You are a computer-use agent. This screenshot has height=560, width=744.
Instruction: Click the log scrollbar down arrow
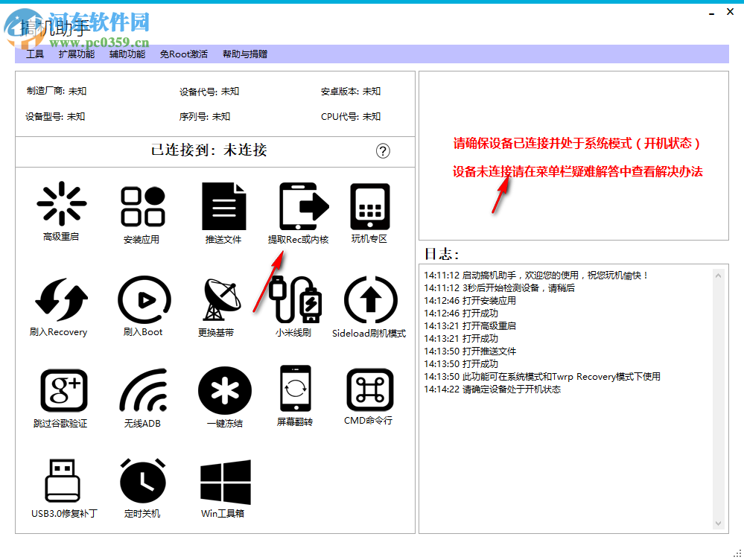pos(719,523)
